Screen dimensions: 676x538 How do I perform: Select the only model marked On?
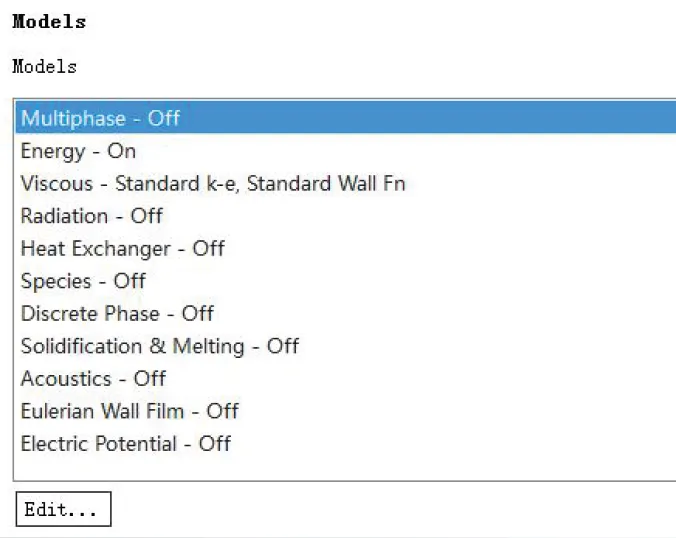(x=78, y=151)
